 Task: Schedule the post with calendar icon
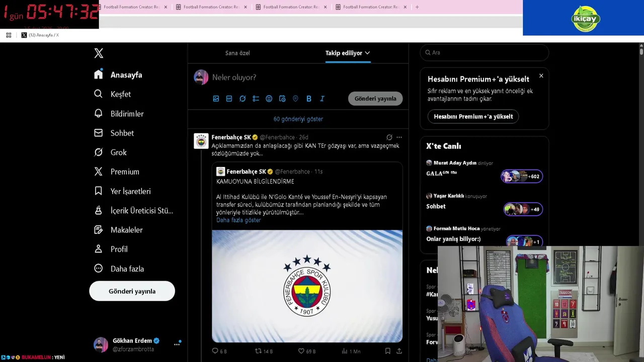(282, 99)
